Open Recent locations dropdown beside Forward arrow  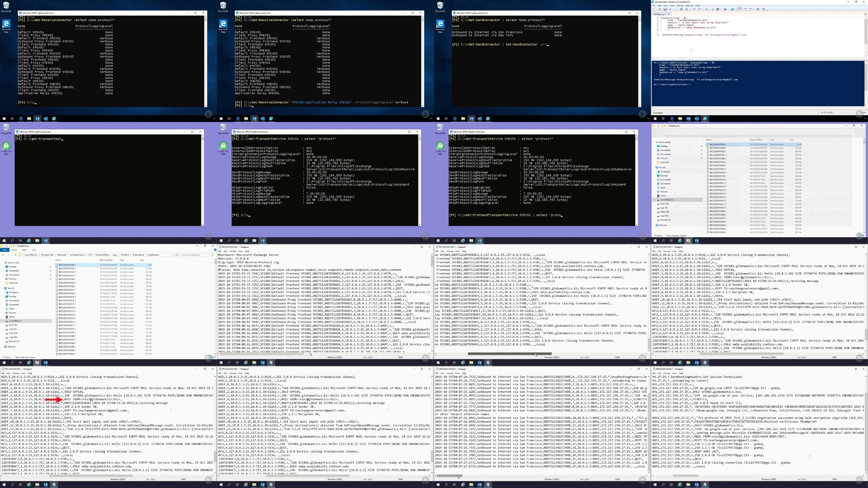[x=12, y=255]
